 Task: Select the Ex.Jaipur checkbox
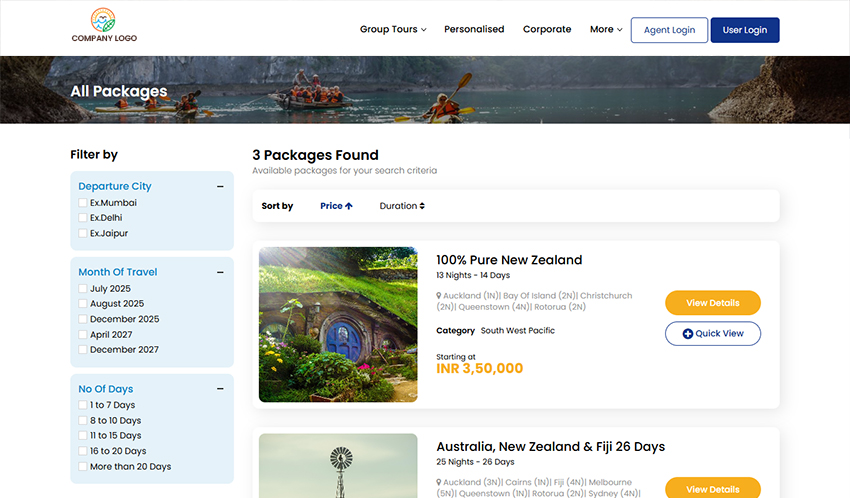click(x=83, y=234)
